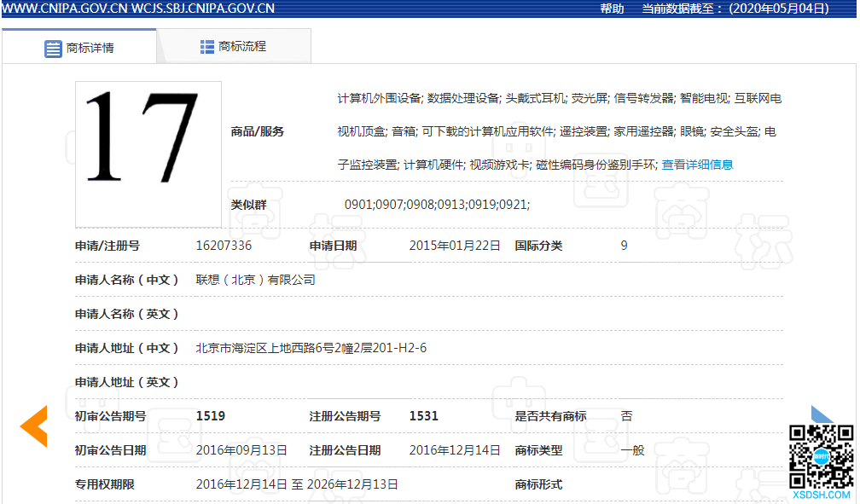Click the blue triangle above QR code
Screen dimensions: 860x504
tap(821, 414)
